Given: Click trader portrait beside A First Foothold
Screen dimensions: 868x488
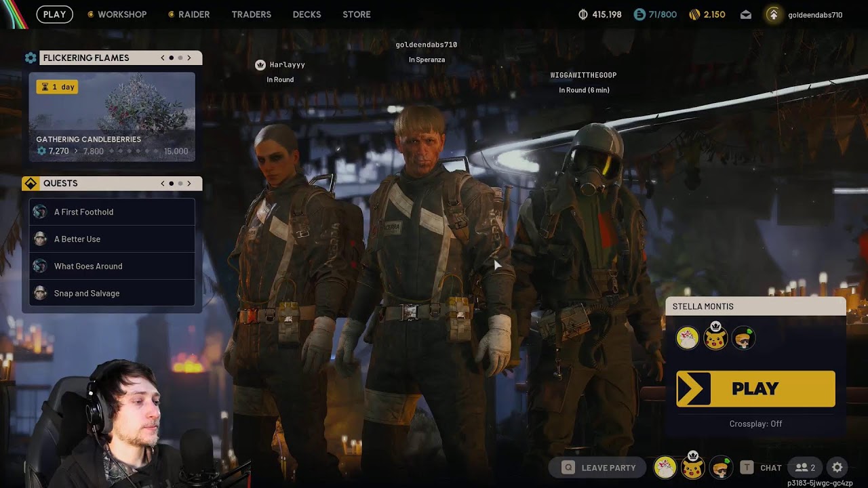Looking at the screenshot, I should (x=40, y=211).
